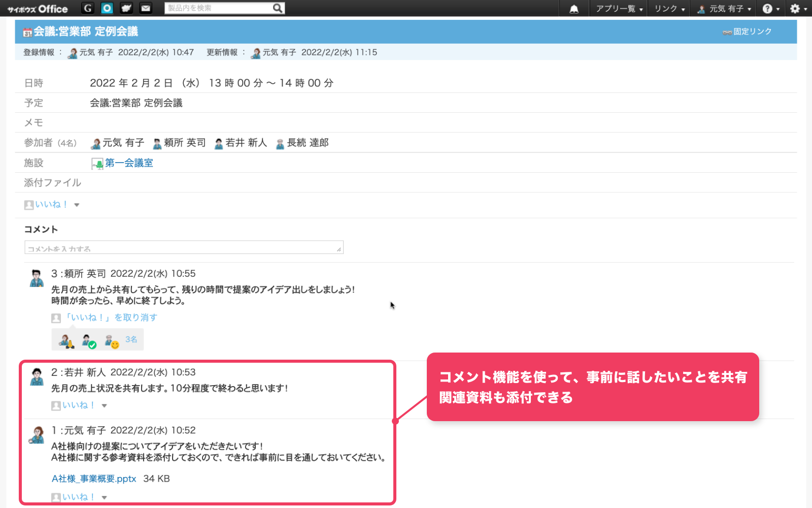
Task: Like comment 2 from 若井 新人
Action: 78,405
